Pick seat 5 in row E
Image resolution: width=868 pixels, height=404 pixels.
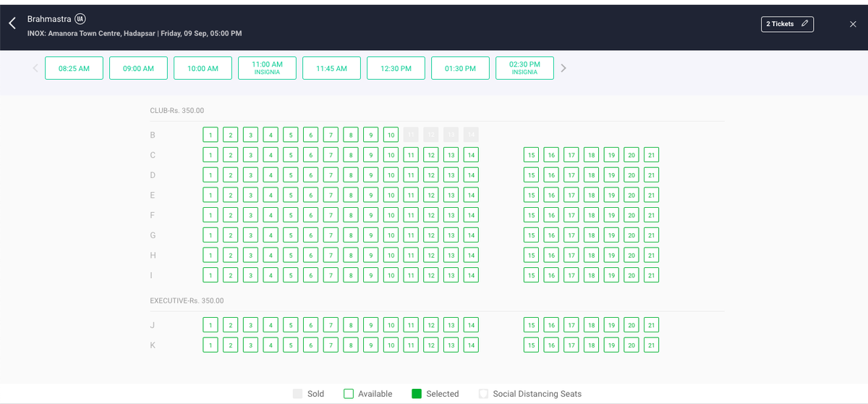coord(290,195)
